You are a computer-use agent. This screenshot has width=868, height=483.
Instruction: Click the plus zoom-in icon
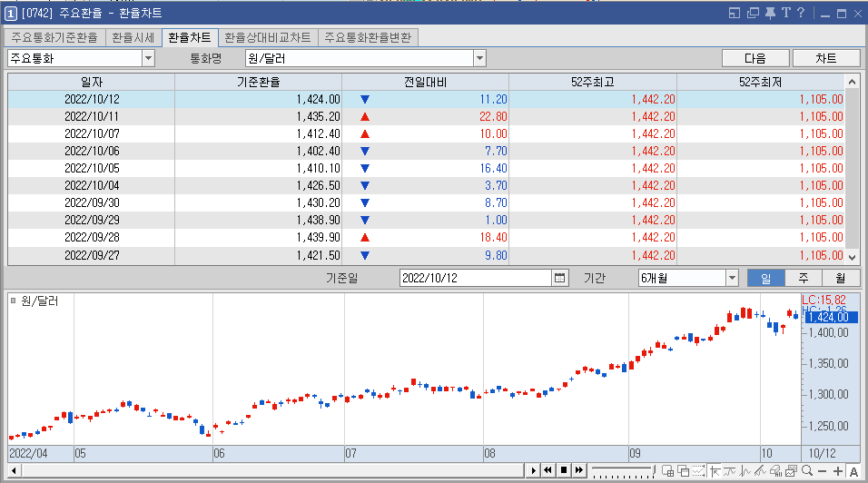(x=838, y=471)
